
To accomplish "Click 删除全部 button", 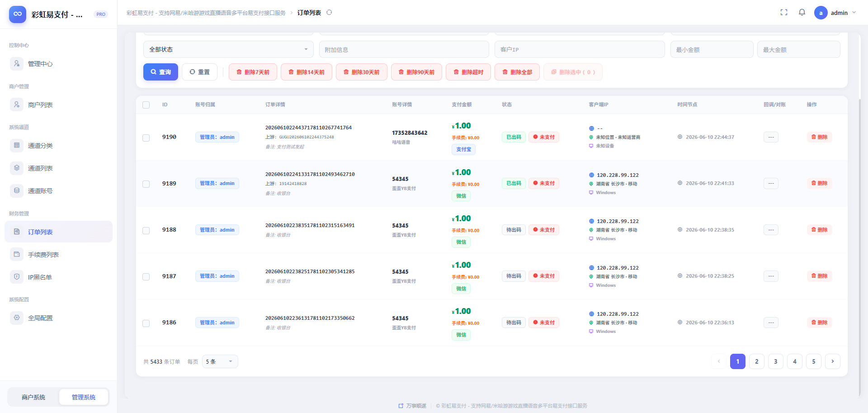I will tap(517, 72).
